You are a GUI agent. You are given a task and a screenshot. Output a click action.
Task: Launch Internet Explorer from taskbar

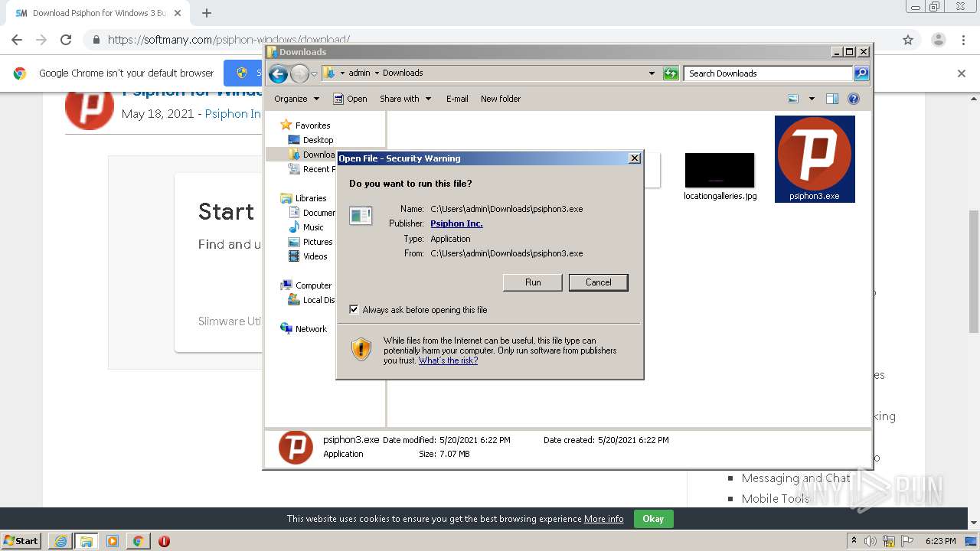point(60,541)
